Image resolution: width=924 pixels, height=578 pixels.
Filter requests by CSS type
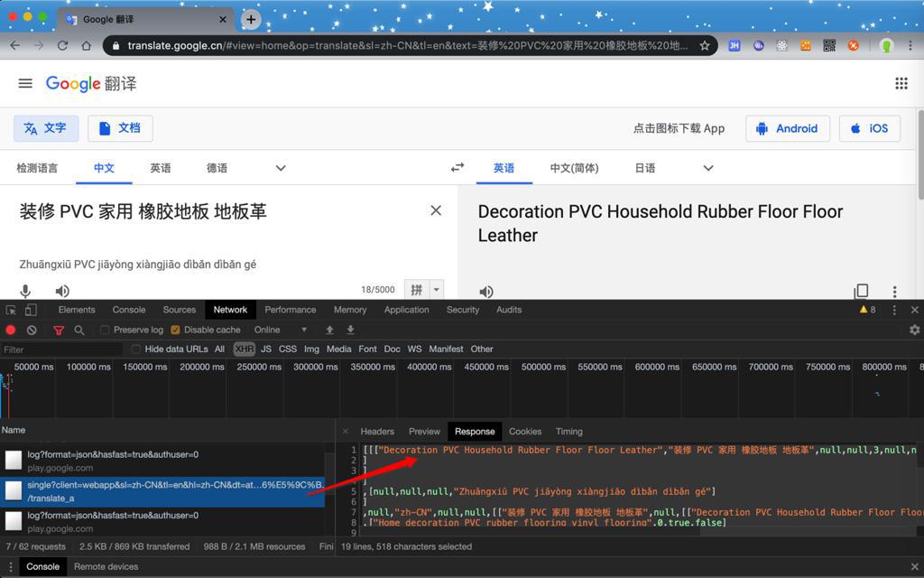coord(288,350)
